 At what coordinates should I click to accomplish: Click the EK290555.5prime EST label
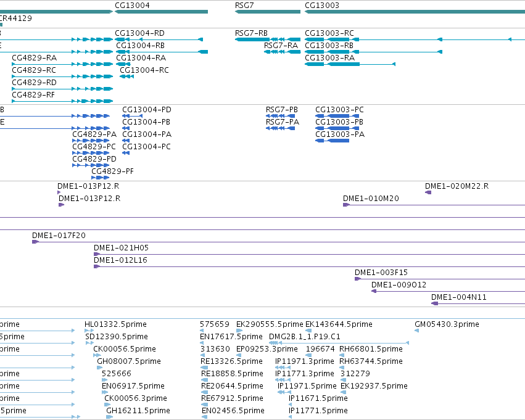click(270, 324)
